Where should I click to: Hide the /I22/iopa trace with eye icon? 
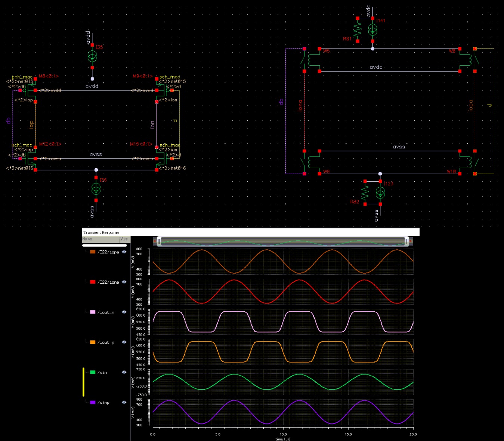[124, 252]
